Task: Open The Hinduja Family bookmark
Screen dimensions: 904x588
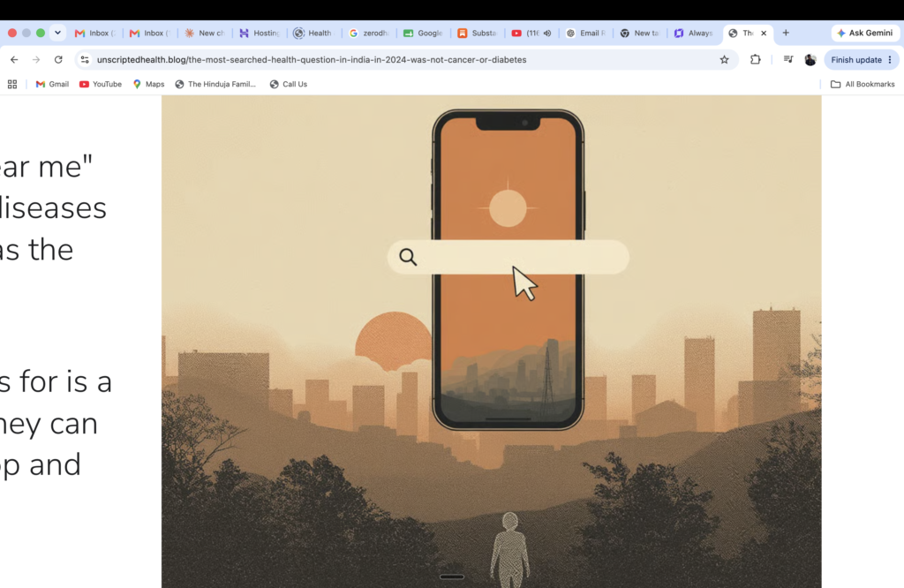Action: click(215, 84)
